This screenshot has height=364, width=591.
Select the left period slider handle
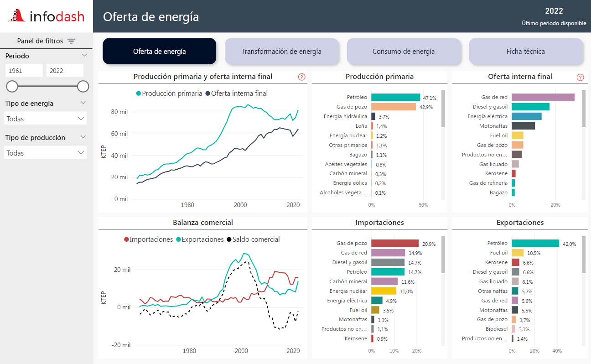tap(12, 86)
